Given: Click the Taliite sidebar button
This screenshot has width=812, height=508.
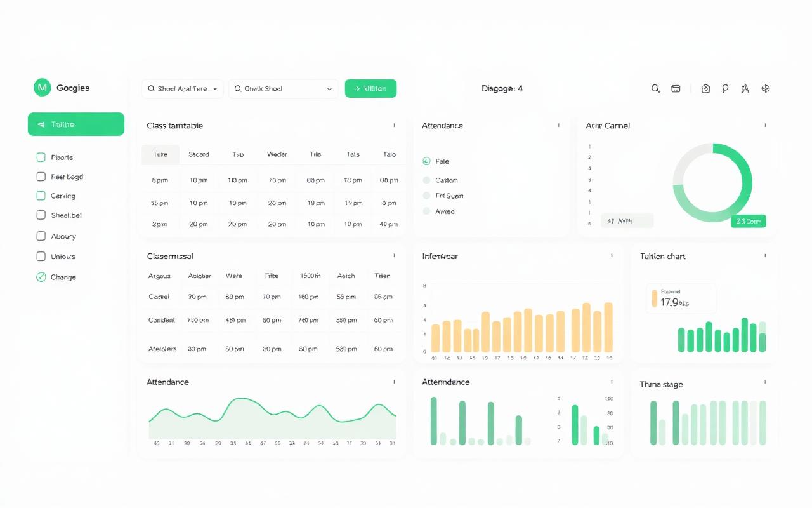Looking at the screenshot, I should (x=76, y=124).
